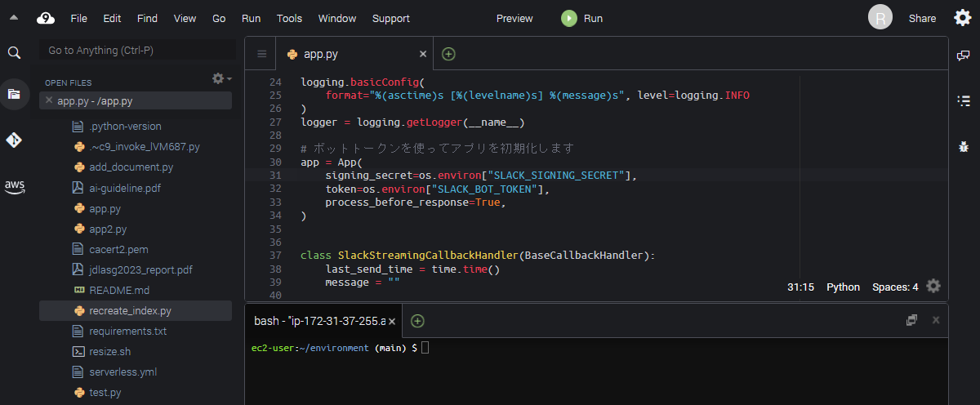Screen dimensions: 980x405
Task: Open the Outline panel icon
Action: (x=963, y=100)
